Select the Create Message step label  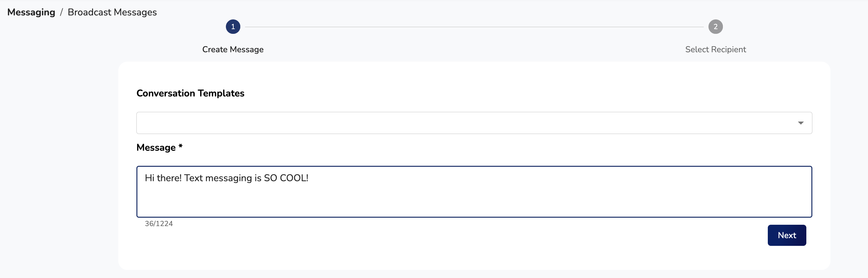[233, 50]
